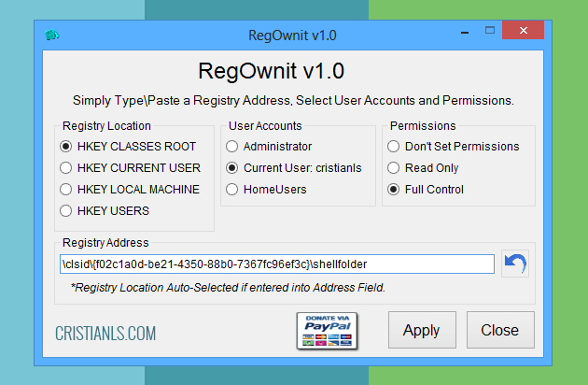This screenshot has width=588, height=385.
Task: Click inside the Registry Address text field
Action: tap(275, 264)
